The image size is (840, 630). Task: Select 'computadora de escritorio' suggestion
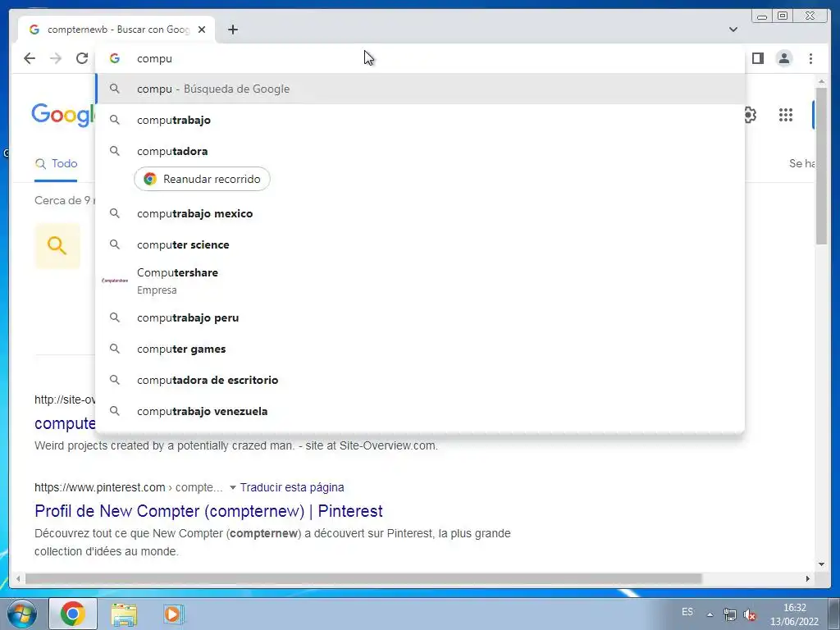coord(420,380)
